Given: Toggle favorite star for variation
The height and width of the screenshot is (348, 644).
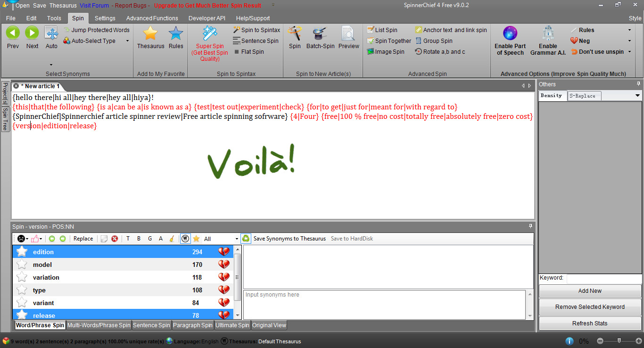Looking at the screenshot, I should click(22, 277).
